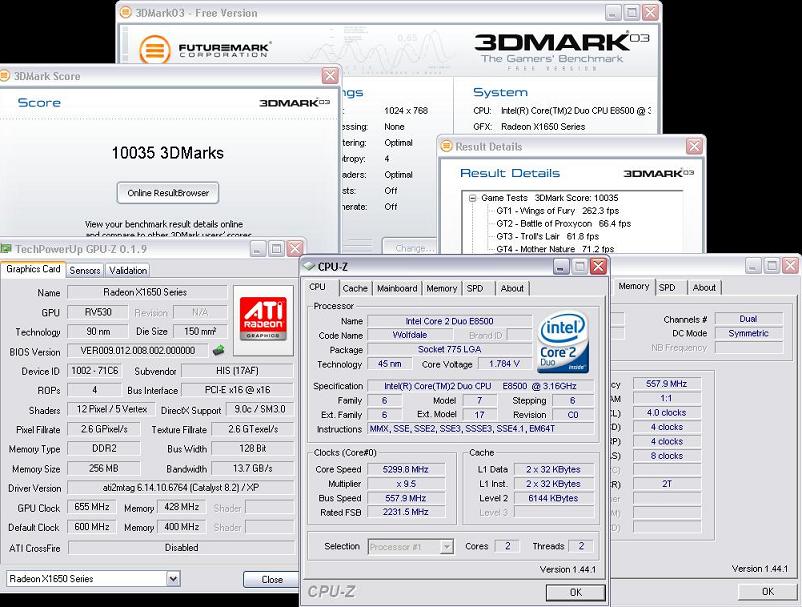Screen dimensions: 802x607
Task: Open SPD tab in background CPU-Z window
Action: 667,287
